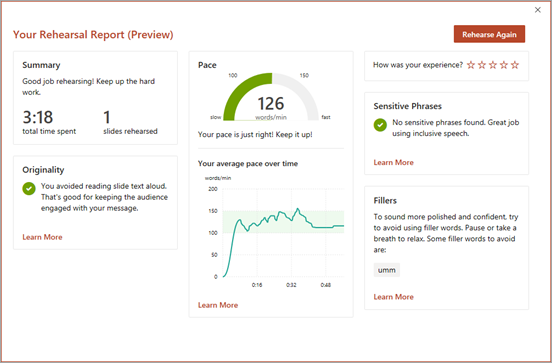The height and width of the screenshot is (363, 552).
Task: Open Learn More under the pace chart
Action: 218,305
